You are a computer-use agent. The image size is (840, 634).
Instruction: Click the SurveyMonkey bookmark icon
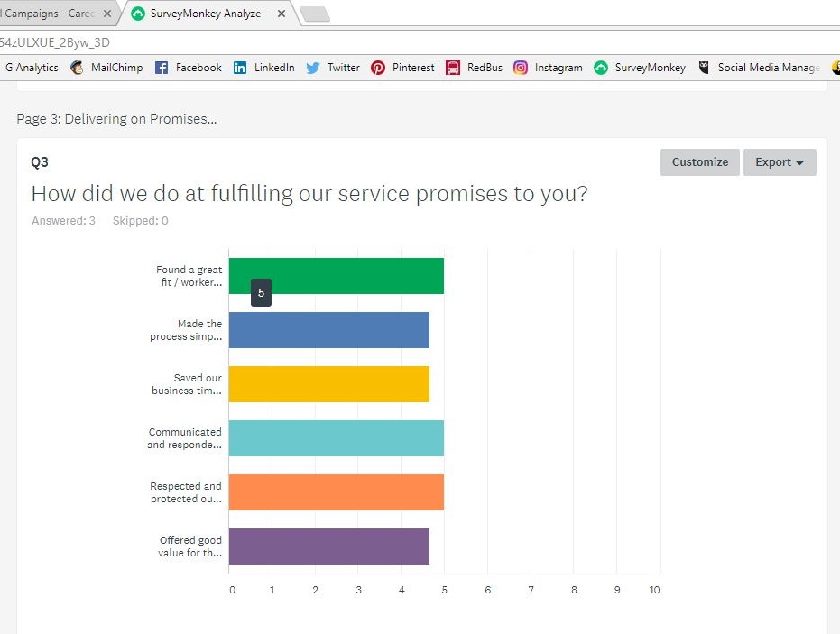[x=601, y=68]
